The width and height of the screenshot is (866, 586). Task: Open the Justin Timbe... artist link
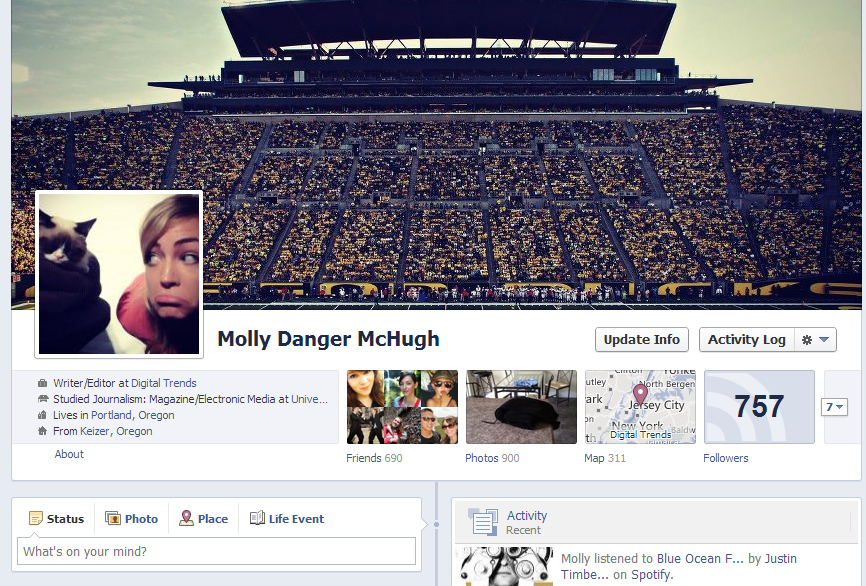pos(679,567)
